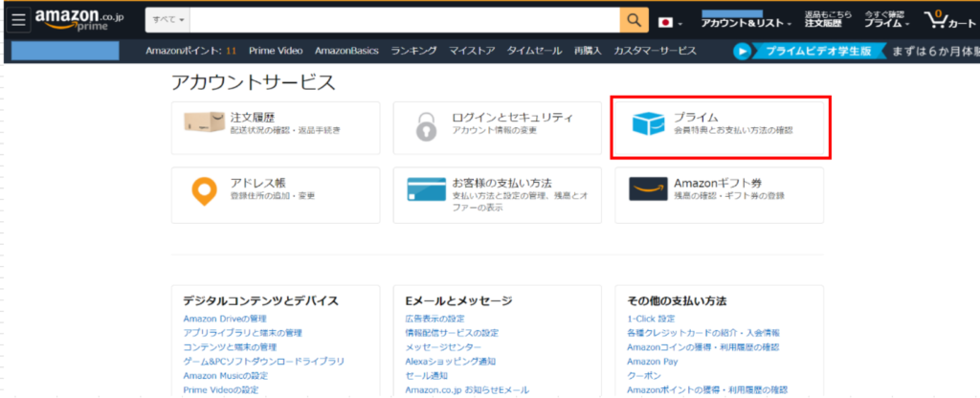Open Prime Video in navigation bar
The image size is (980, 398).
[276, 51]
